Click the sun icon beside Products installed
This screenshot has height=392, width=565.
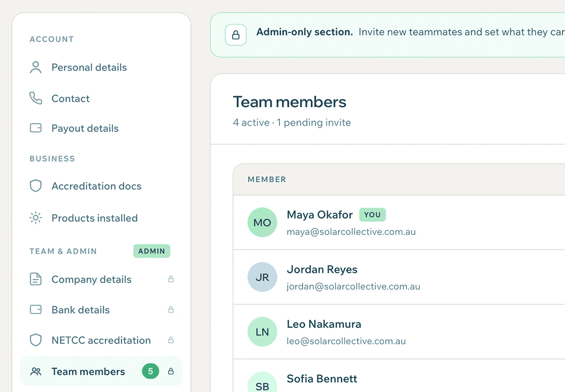pos(35,218)
